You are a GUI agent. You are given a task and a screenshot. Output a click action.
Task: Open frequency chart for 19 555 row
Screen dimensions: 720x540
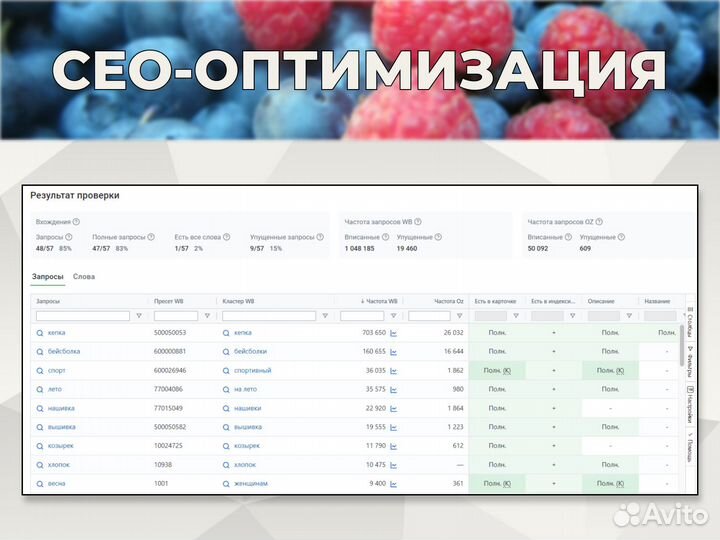[x=394, y=428]
